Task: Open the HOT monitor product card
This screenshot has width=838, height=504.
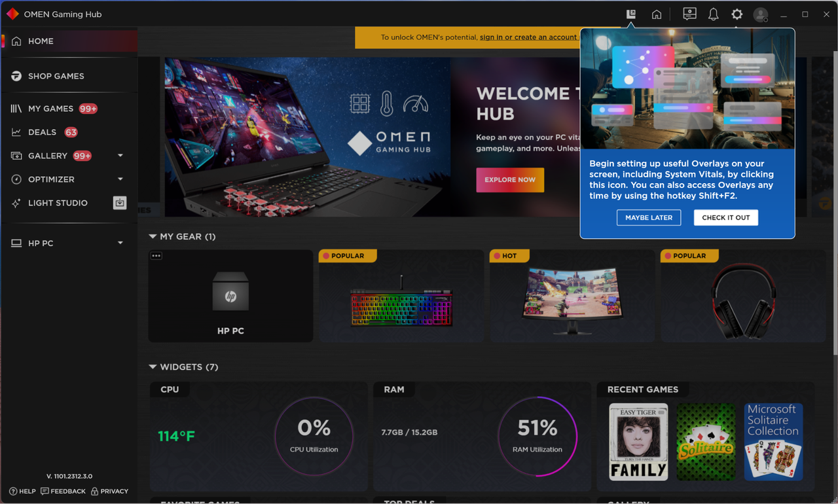Action: click(572, 296)
